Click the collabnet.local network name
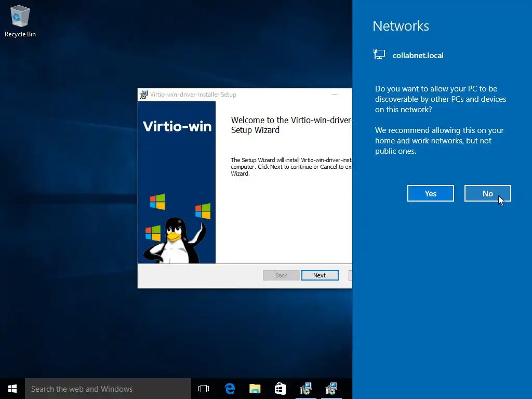532x399 pixels. click(418, 55)
